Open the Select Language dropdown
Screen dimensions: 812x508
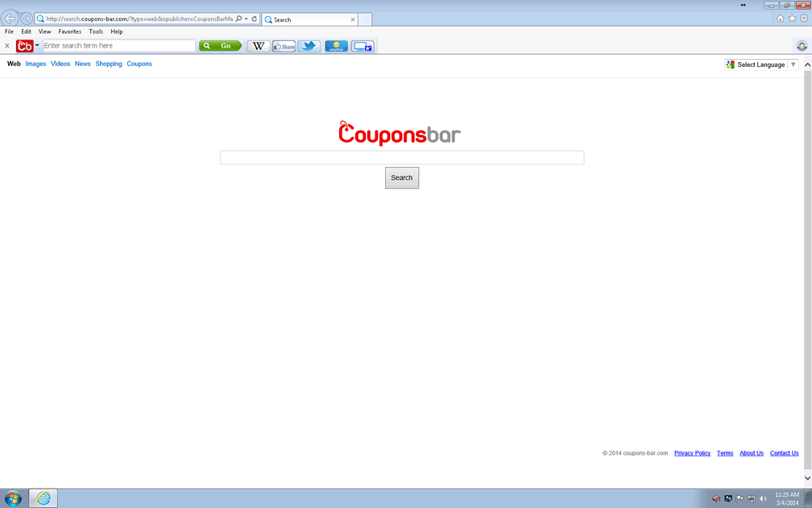click(760, 64)
